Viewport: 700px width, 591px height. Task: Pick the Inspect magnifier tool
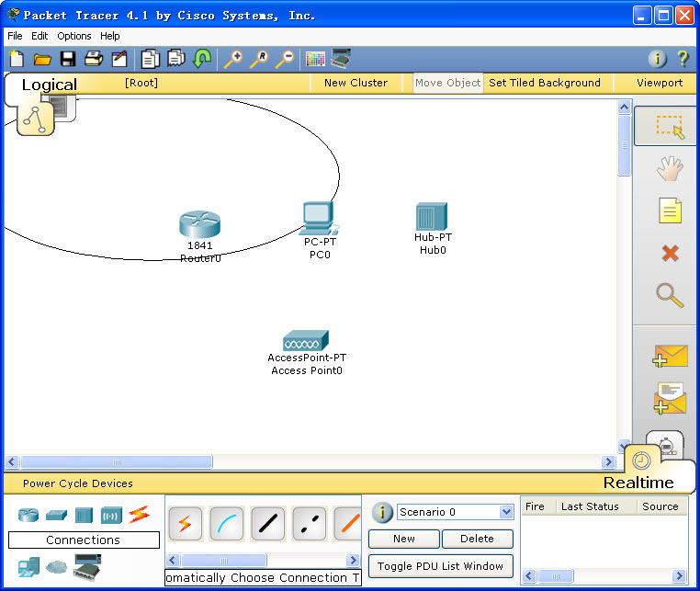[x=670, y=295]
